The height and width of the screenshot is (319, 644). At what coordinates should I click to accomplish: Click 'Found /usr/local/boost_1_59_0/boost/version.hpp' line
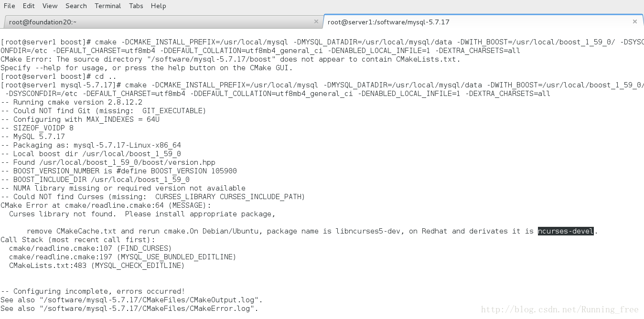click(x=108, y=162)
